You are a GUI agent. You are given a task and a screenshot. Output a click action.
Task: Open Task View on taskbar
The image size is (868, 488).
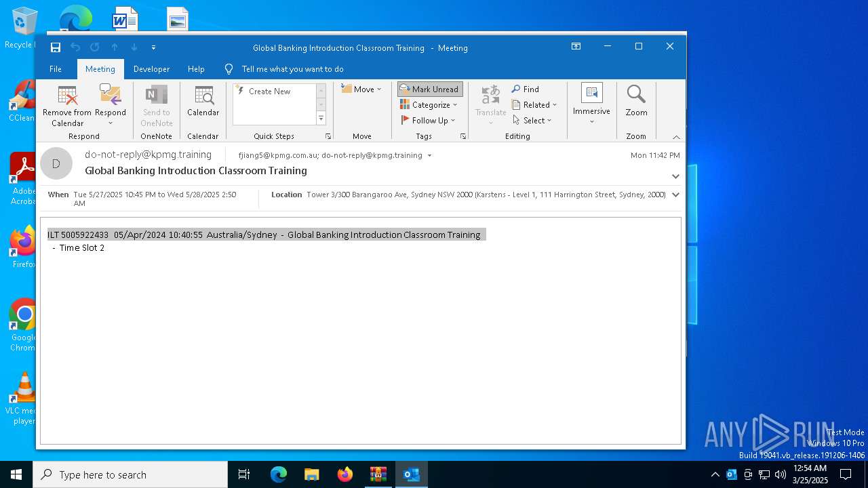coord(244,474)
